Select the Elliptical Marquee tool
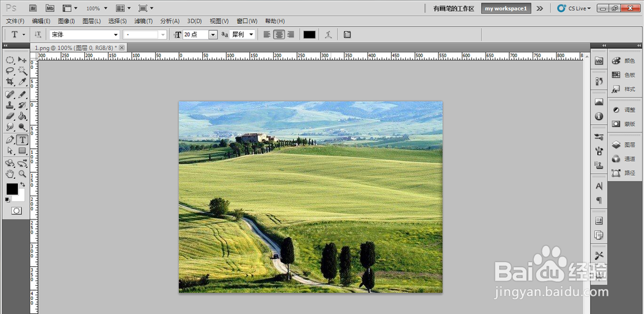This screenshot has width=644, height=314. pos(10,60)
